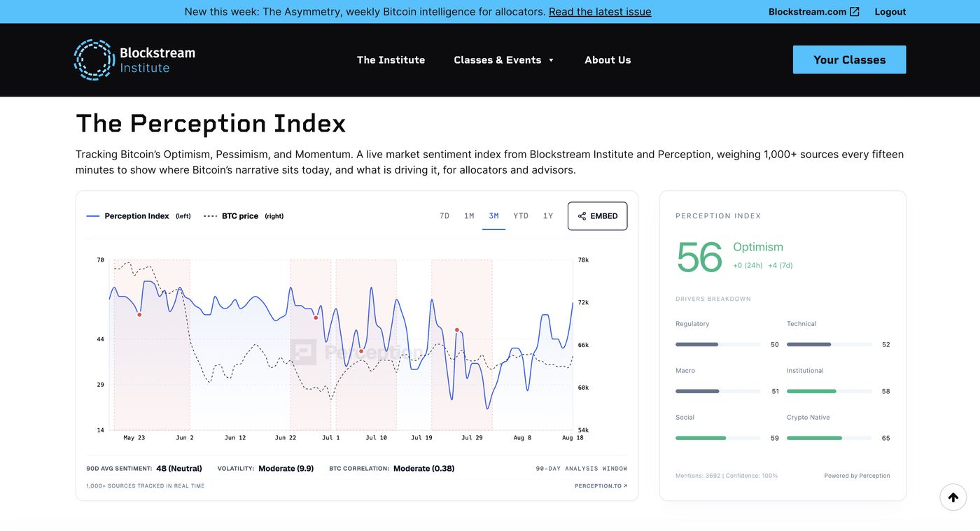Click the Aug 18 x-axis date label
Screen dimensions: 980x531
[573, 438]
